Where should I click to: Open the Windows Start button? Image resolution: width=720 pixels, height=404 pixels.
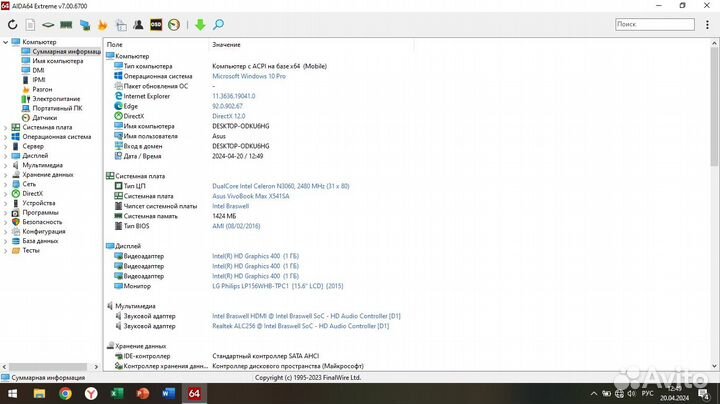(x=12, y=393)
